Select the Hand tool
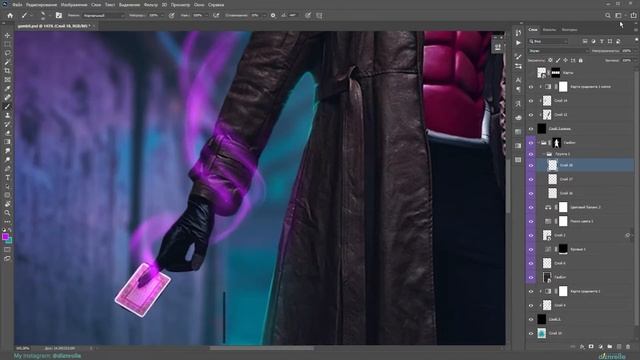 pyautogui.click(x=7, y=204)
